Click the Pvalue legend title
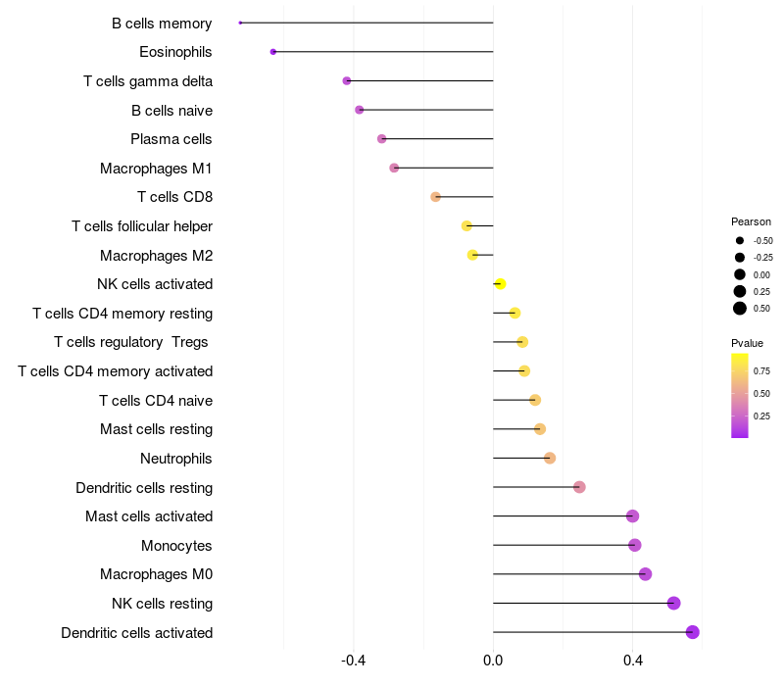The width and height of the screenshot is (784, 686). coord(747,343)
